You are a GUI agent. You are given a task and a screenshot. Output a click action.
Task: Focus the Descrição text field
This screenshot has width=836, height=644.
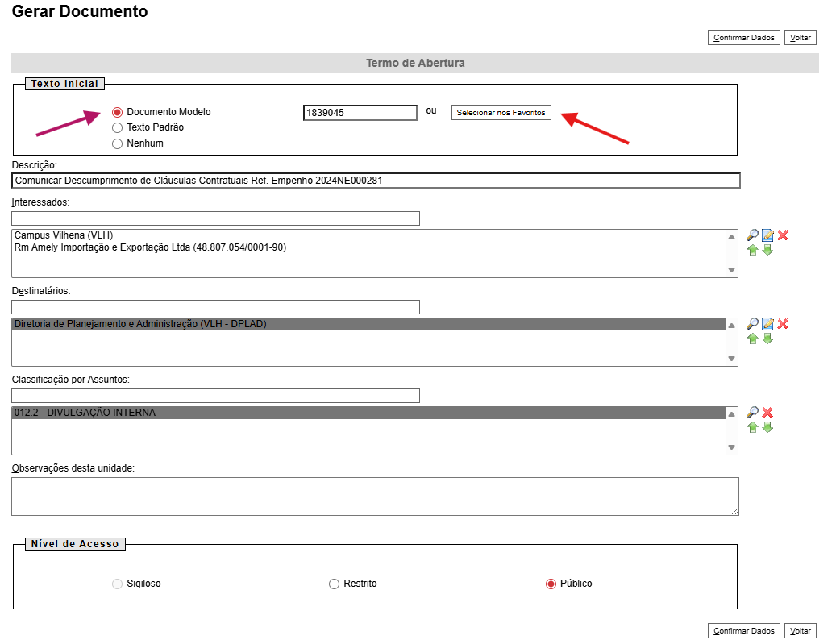(376, 181)
